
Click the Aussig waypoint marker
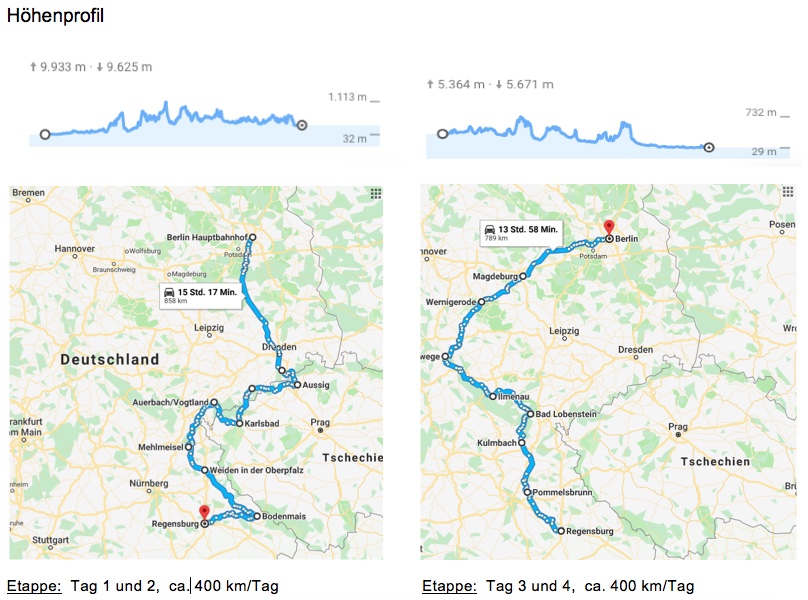point(297,385)
